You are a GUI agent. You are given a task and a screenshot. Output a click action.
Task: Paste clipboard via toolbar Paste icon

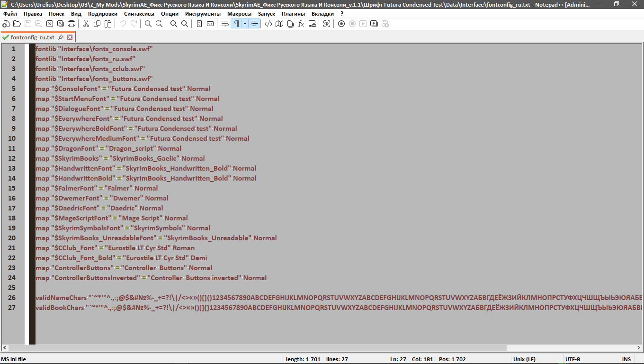click(108, 24)
